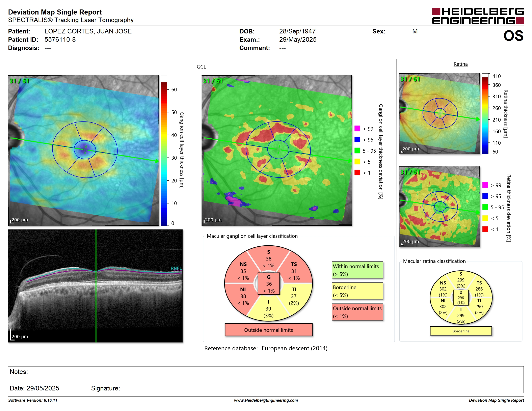This screenshot has height=411, width=532.
Task: Click the magenta > 99 retina legend swatch
Action: point(485,185)
